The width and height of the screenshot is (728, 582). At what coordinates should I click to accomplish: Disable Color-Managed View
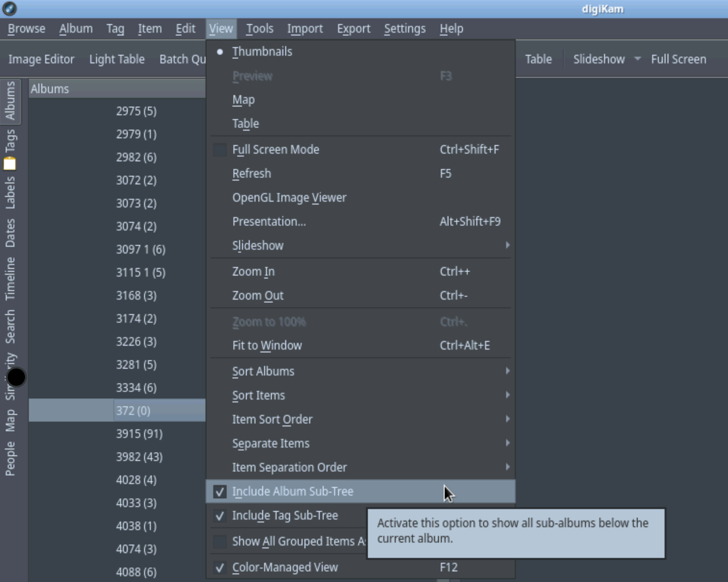pyautogui.click(x=220, y=567)
